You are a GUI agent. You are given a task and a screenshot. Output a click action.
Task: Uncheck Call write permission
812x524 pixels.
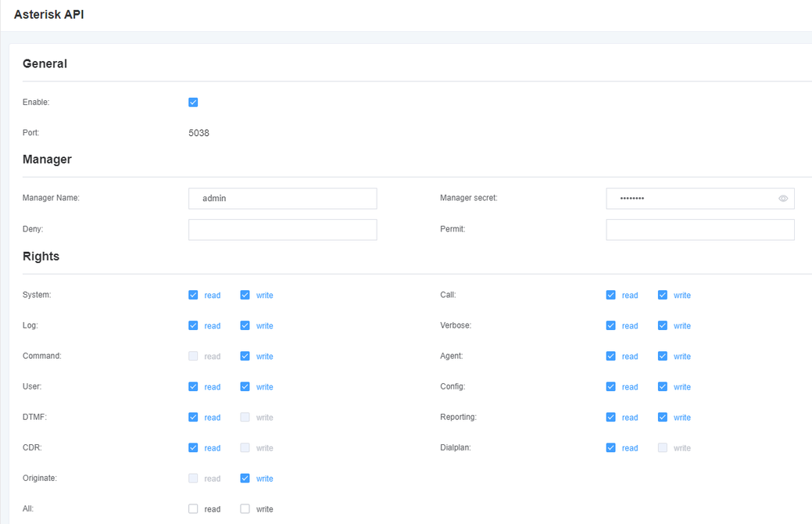663,295
